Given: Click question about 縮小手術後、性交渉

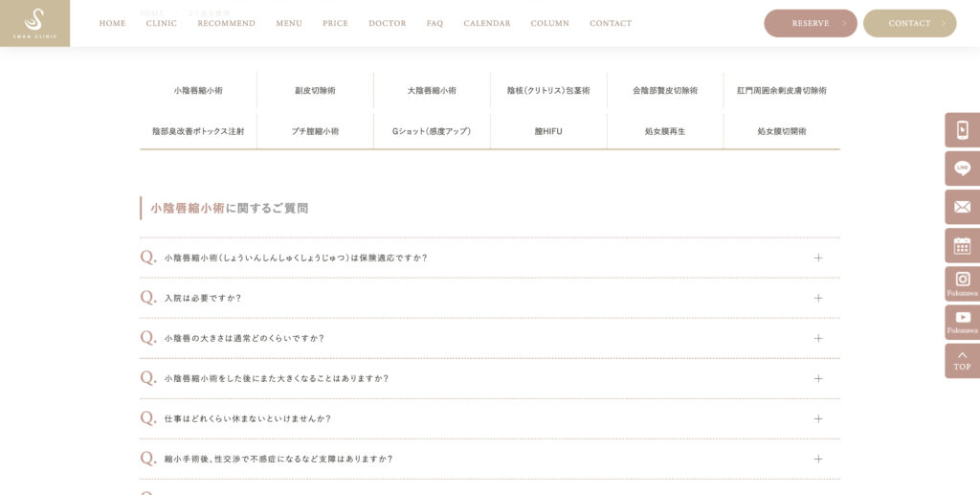Looking at the screenshot, I should pyautogui.click(x=278, y=459).
